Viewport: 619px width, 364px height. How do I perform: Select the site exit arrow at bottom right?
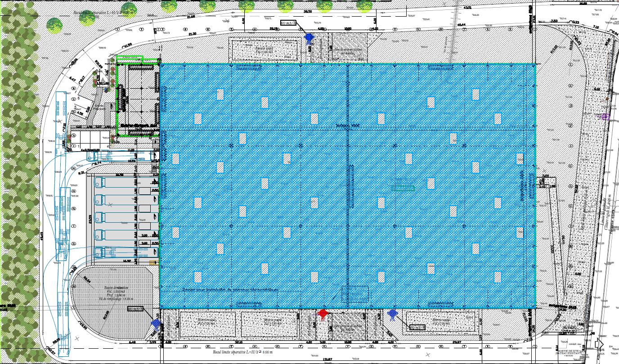tap(599, 344)
